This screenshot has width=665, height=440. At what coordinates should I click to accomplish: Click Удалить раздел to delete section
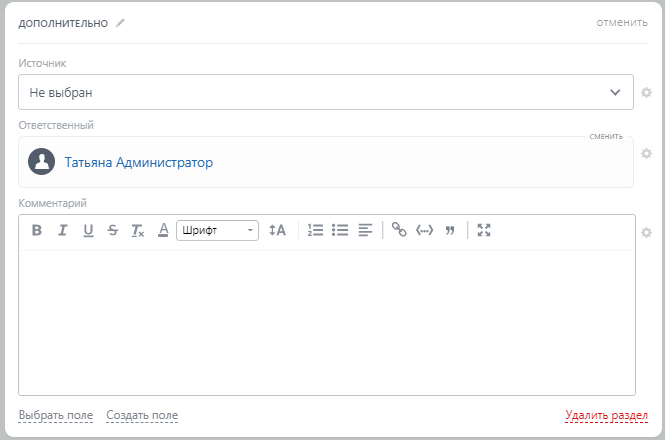[606, 415]
